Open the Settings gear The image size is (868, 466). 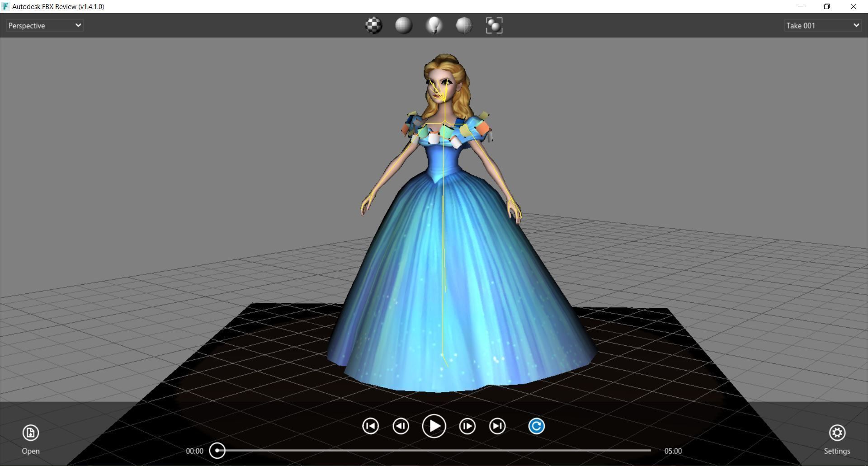(837, 439)
